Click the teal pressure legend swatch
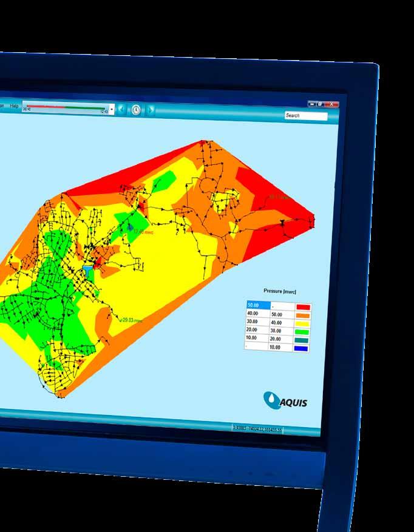This screenshot has width=414, height=532. coord(302,340)
